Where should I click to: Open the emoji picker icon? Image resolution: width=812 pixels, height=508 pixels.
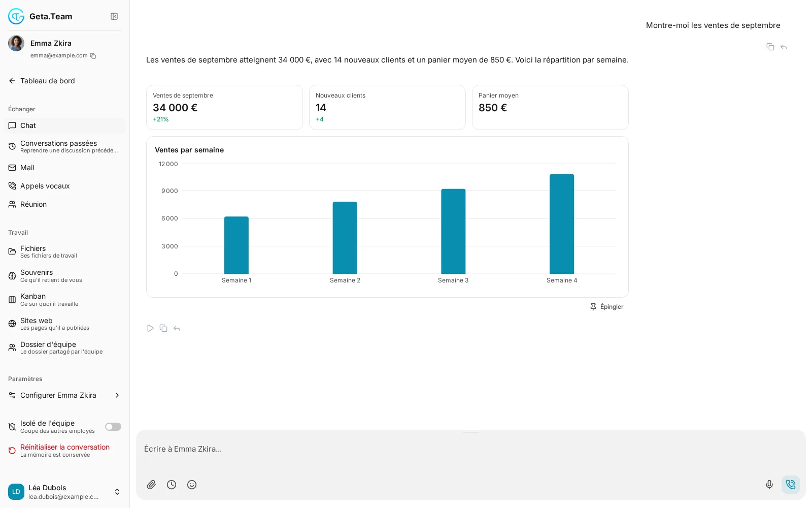[192, 485]
